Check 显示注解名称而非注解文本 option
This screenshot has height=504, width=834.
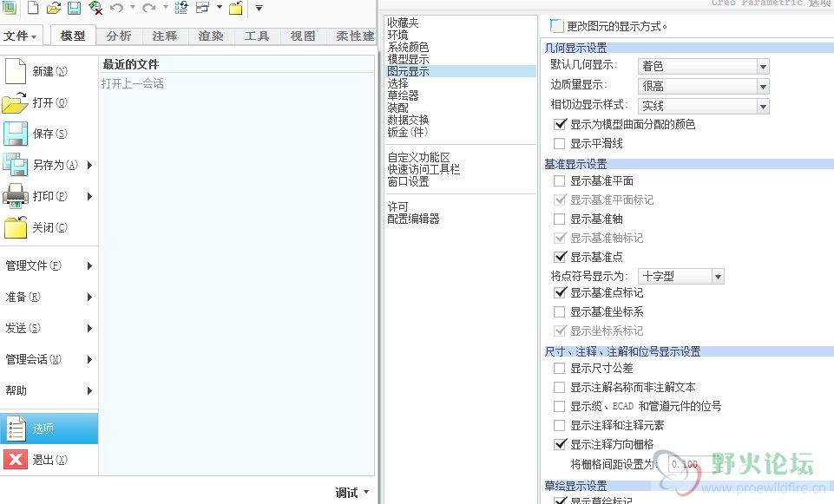560,387
